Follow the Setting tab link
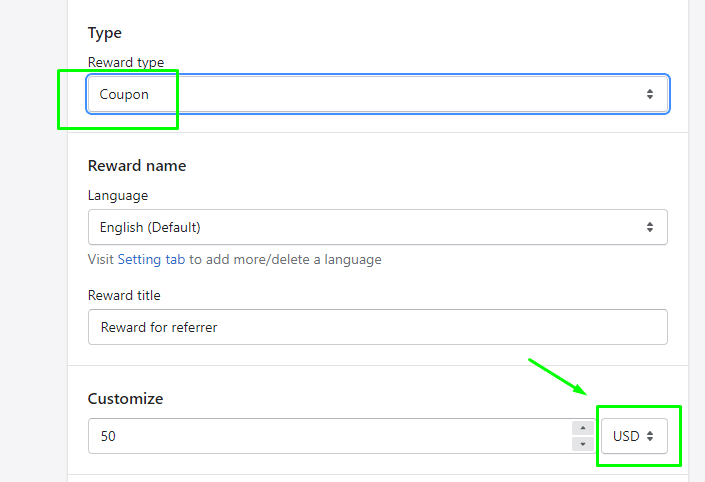The height and width of the screenshot is (482, 705). coord(151,259)
